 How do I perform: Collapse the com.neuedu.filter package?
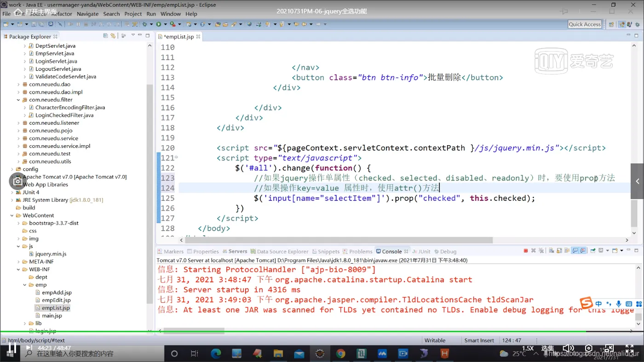tap(19, 100)
